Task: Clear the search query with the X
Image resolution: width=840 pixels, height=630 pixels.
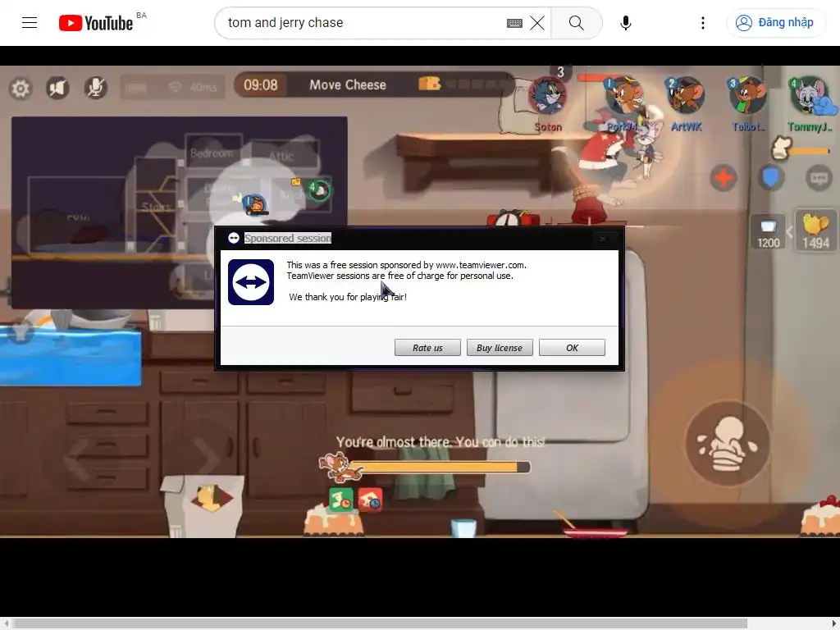Action: pyautogui.click(x=537, y=23)
